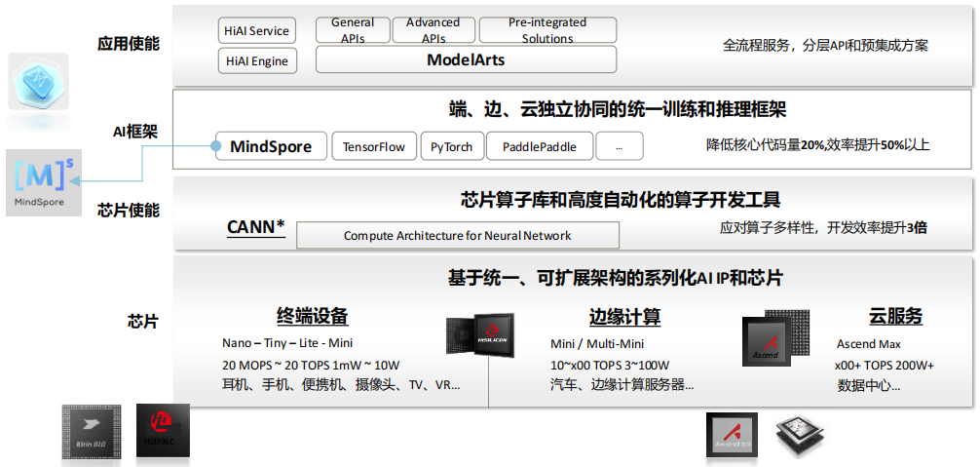
Task: Click the ellipsis framework box
Action: pyautogui.click(x=619, y=146)
